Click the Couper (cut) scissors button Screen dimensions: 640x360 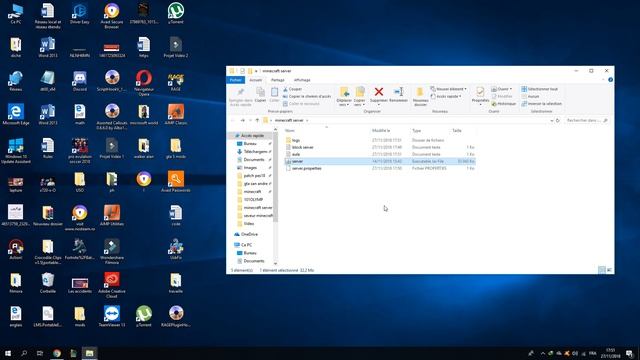[292, 89]
